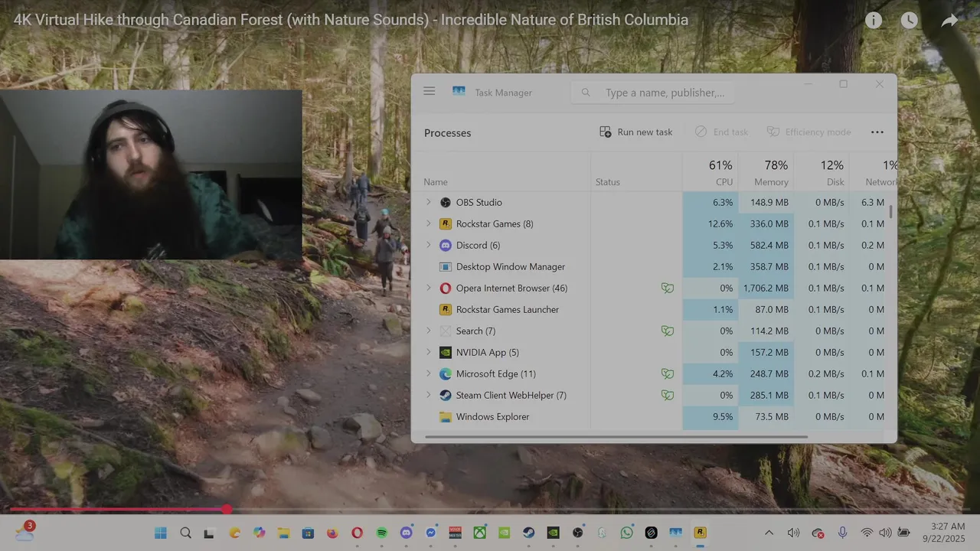
Task: Open taskbar Search magnifier
Action: (185, 533)
